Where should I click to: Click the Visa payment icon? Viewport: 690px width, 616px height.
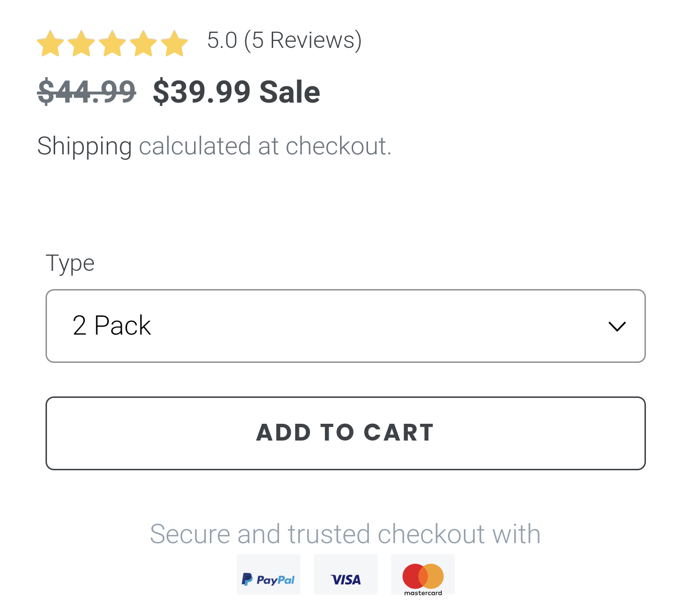(345, 574)
